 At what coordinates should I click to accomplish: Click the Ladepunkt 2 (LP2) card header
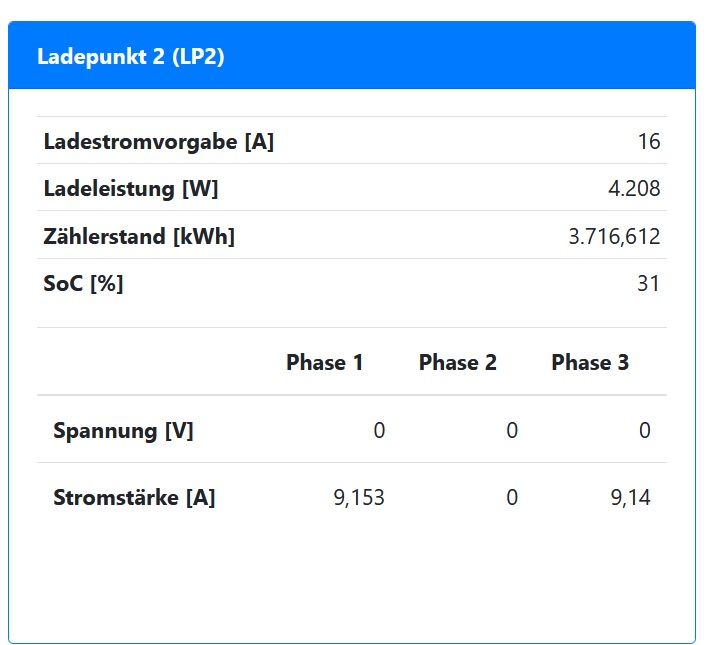[x=131, y=57]
